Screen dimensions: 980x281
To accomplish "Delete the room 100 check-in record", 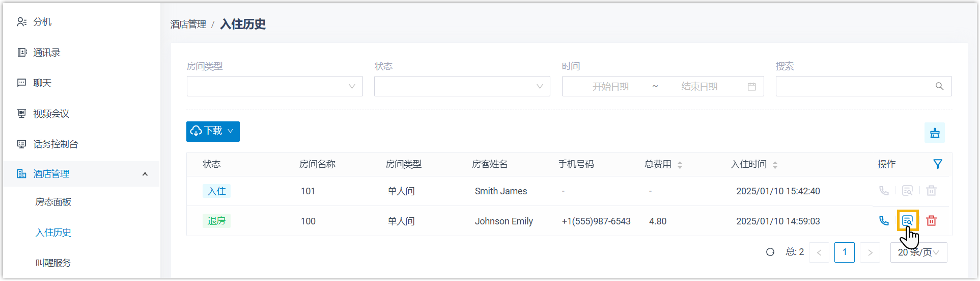I will tap(931, 221).
